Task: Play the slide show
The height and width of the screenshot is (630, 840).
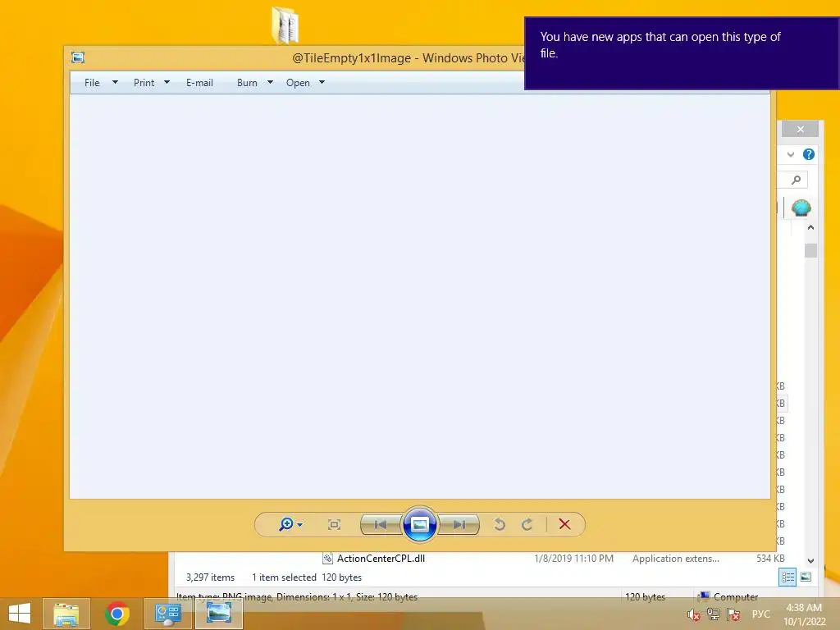Action: [x=419, y=524]
